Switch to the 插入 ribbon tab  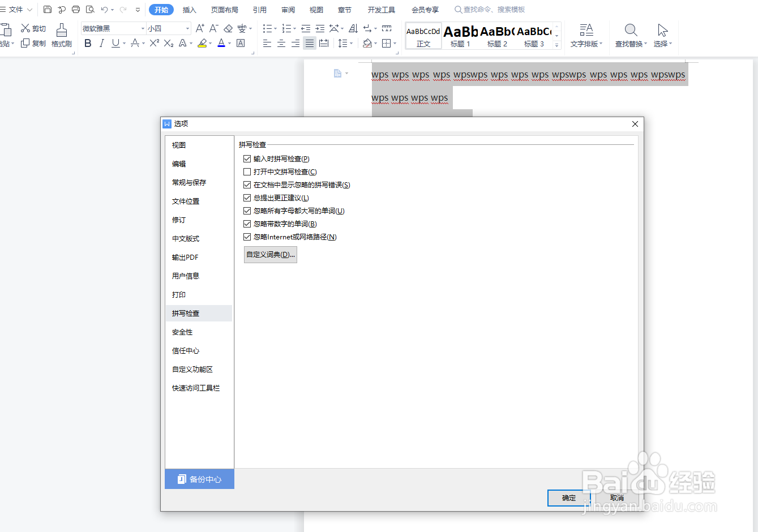[x=190, y=10]
